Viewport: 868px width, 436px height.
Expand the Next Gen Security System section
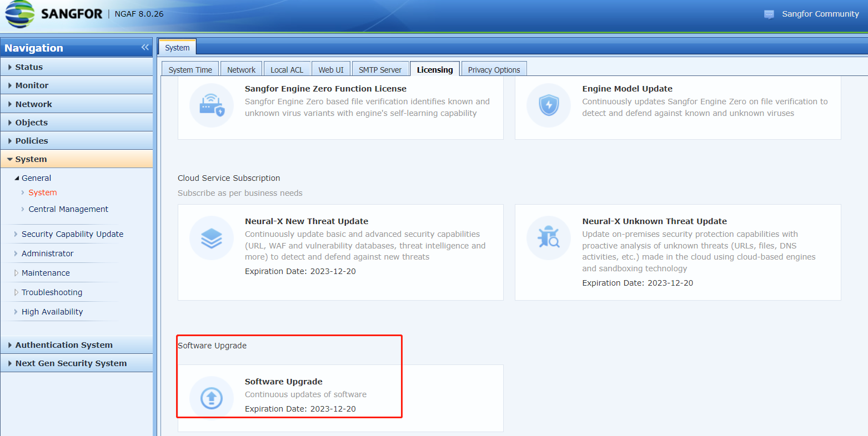pyautogui.click(x=71, y=363)
